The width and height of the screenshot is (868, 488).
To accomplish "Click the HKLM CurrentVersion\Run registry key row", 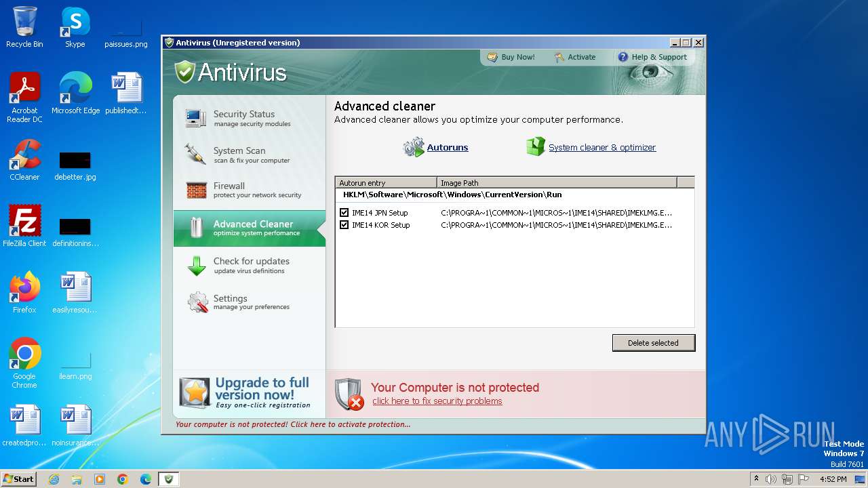I will click(x=452, y=195).
